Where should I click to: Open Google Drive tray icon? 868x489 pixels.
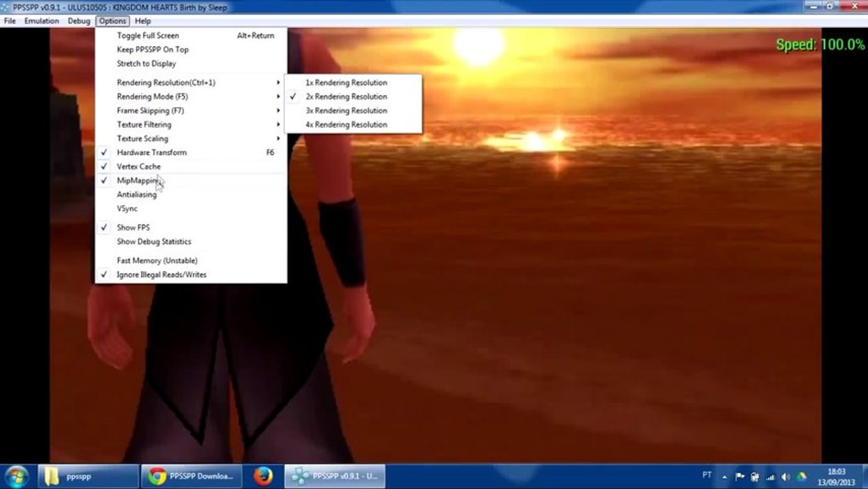pos(801,477)
